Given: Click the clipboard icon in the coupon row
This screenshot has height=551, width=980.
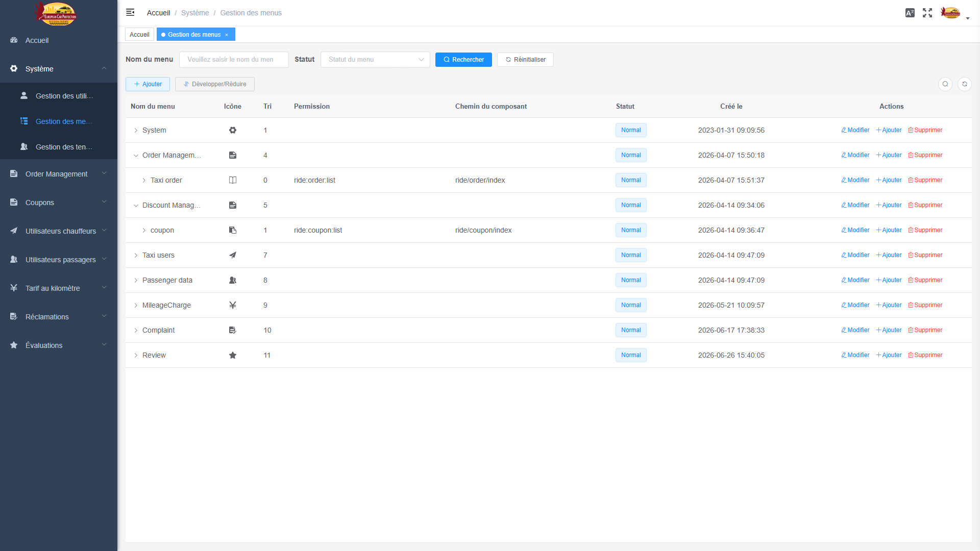Looking at the screenshot, I should 233,230.
